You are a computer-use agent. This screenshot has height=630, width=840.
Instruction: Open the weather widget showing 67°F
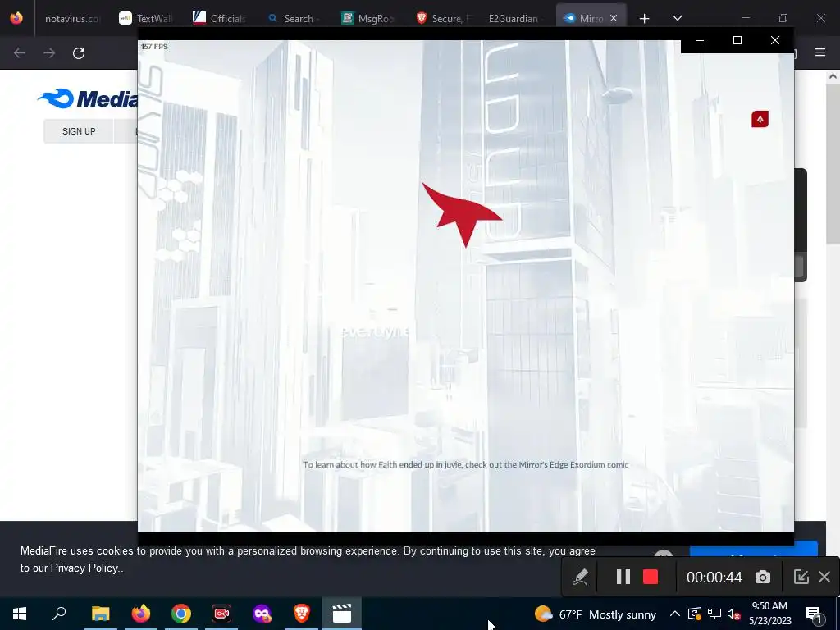(x=596, y=614)
